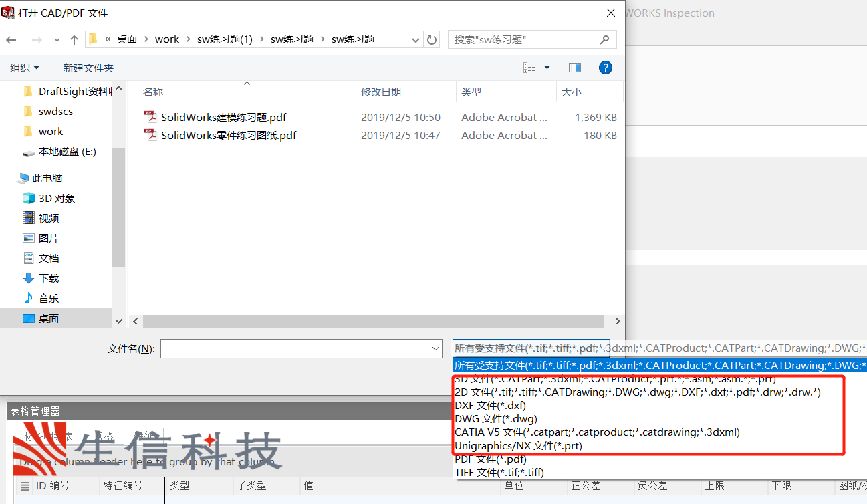Select work folder in sidebar
Screen dimensions: 867x504
(x=43, y=131)
